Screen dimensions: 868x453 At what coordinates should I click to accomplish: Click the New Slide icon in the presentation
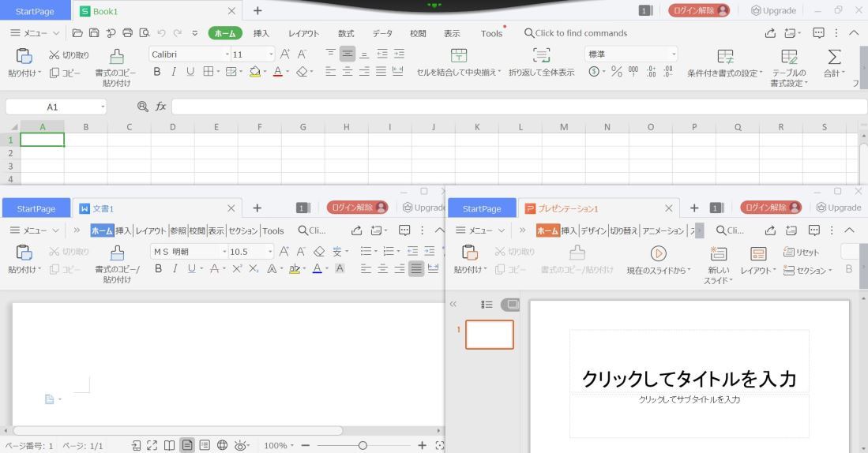click(x=719, y=253)
